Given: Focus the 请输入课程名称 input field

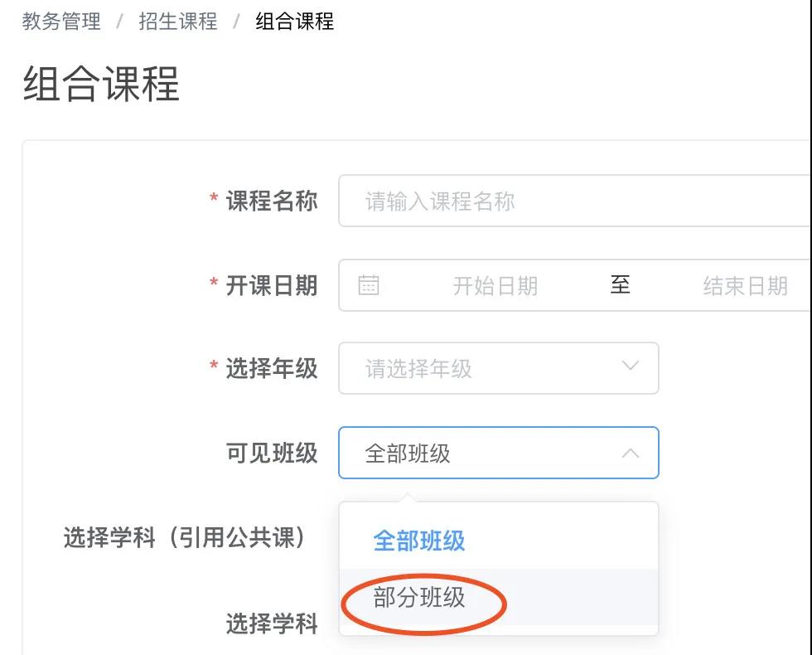Looking at the screenshot, I should point(572,201).
